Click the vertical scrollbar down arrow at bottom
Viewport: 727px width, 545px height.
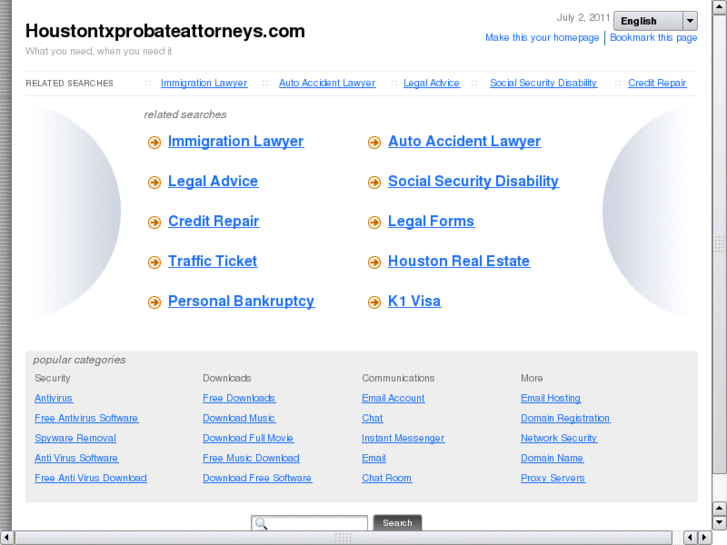720,523
